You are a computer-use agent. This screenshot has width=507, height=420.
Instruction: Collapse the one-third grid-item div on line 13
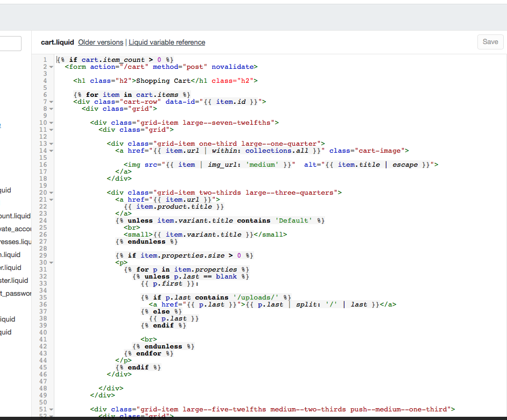[x=51, y=144]
